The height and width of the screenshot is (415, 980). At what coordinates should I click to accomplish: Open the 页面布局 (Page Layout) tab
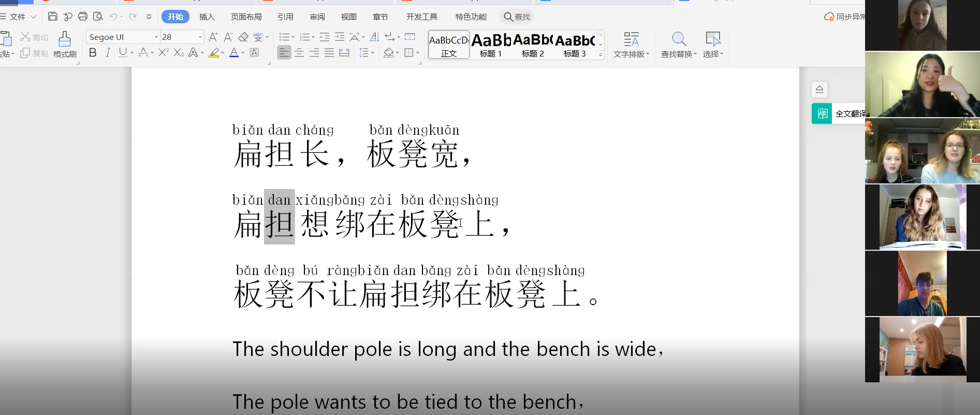246,17
